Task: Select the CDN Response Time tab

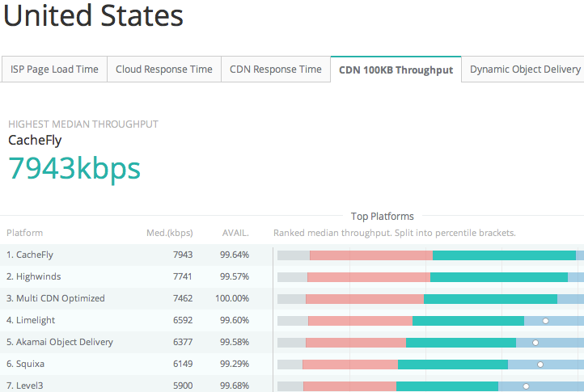Action: point(276,70)
